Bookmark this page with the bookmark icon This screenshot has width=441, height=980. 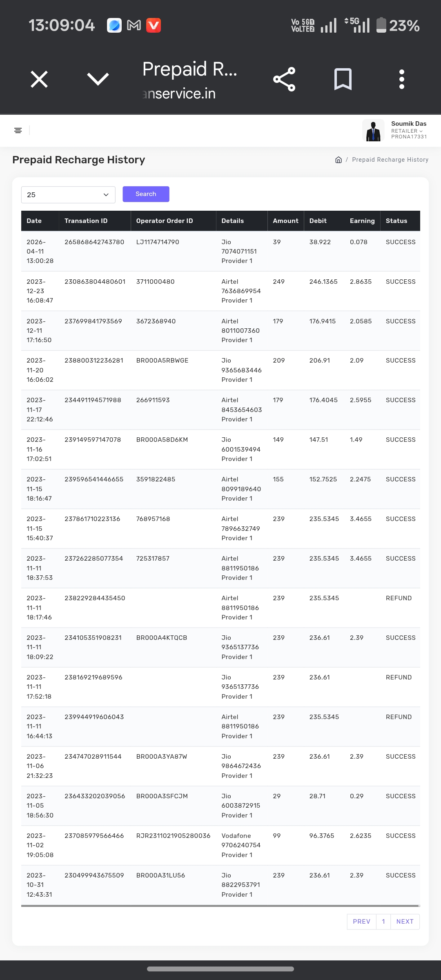click(x=343, y=79)
